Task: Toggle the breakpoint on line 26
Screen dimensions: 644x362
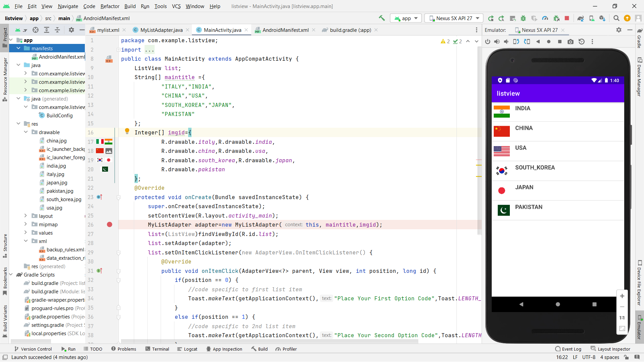Action: click(x=110, y=225)
